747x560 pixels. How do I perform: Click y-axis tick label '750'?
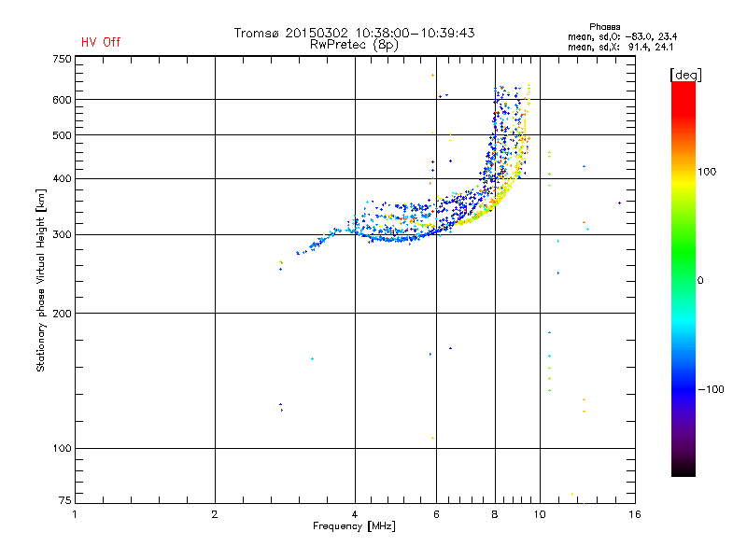pyautogui.click(x=62, y=59)
